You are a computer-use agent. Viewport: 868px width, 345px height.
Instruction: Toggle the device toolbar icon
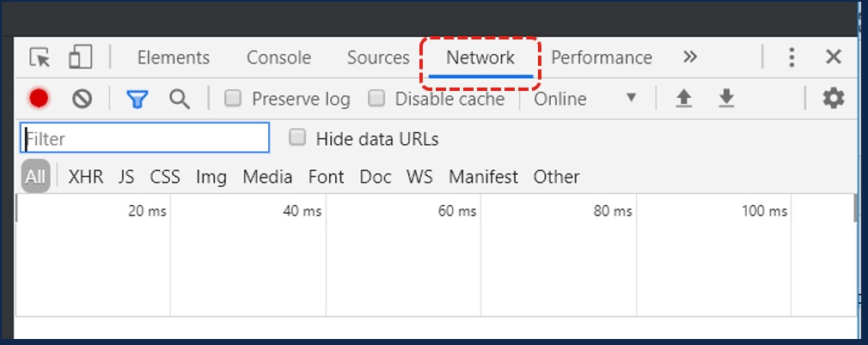(80, 57)
